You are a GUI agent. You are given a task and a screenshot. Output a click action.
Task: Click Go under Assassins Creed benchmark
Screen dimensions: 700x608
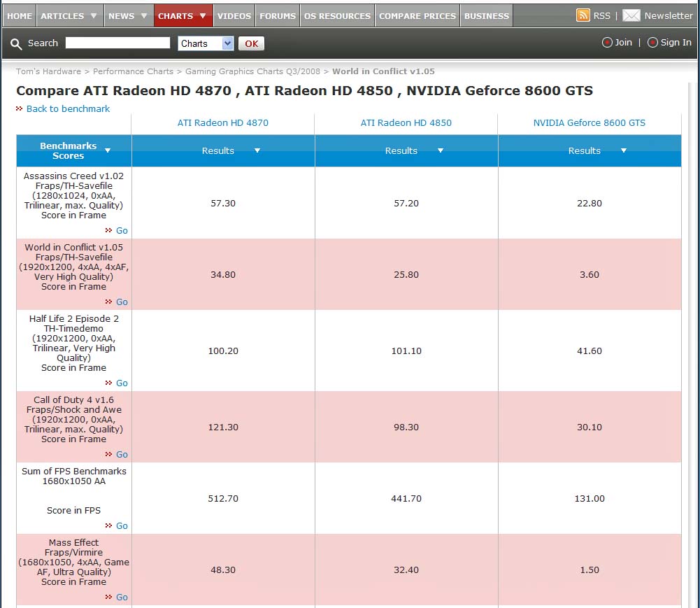pyautogui.click(x=122, y=230)
